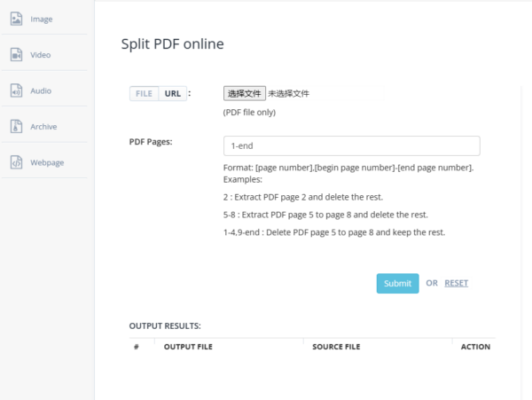Click the OUTPUT FILE column header

[188, 347]
